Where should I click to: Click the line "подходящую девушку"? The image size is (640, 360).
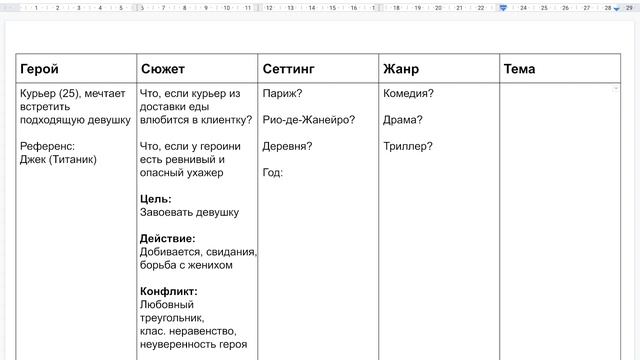coord(75,120)
